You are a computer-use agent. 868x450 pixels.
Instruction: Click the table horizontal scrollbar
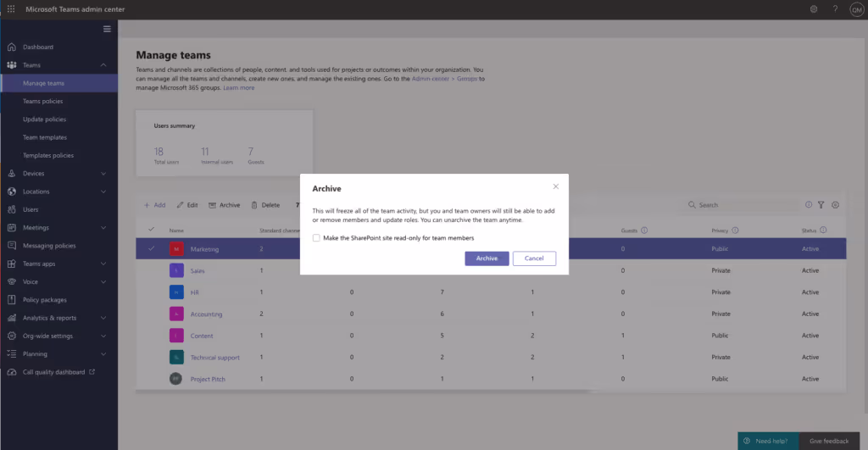(363, 392)
